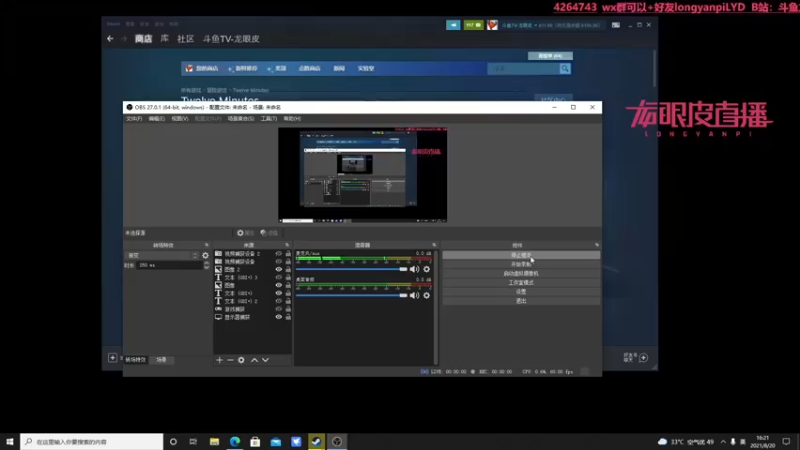Go forward in the Steam window
Screen dimensions: 800x450
123,39
